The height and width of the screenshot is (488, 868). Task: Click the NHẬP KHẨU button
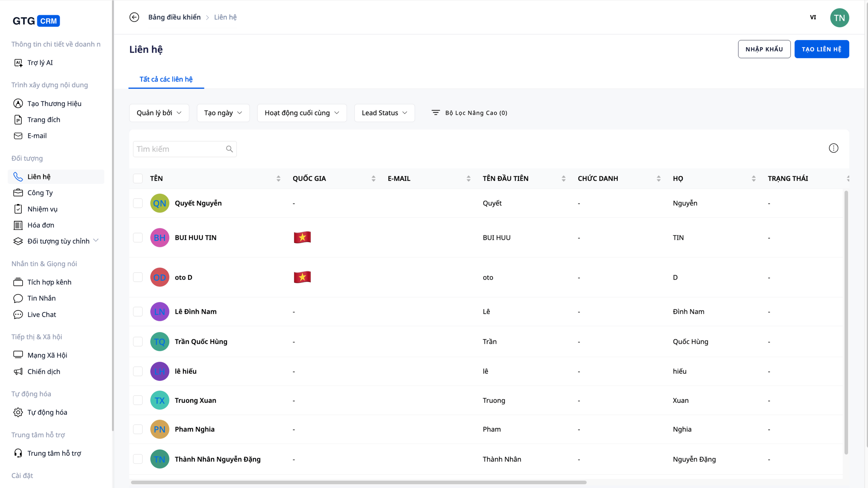[764, 49]
